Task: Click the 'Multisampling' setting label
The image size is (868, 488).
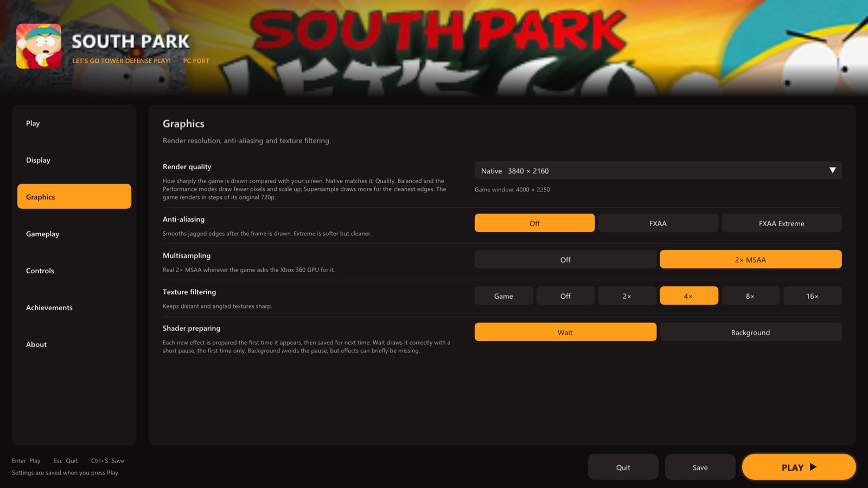Action: coord(187,255)
